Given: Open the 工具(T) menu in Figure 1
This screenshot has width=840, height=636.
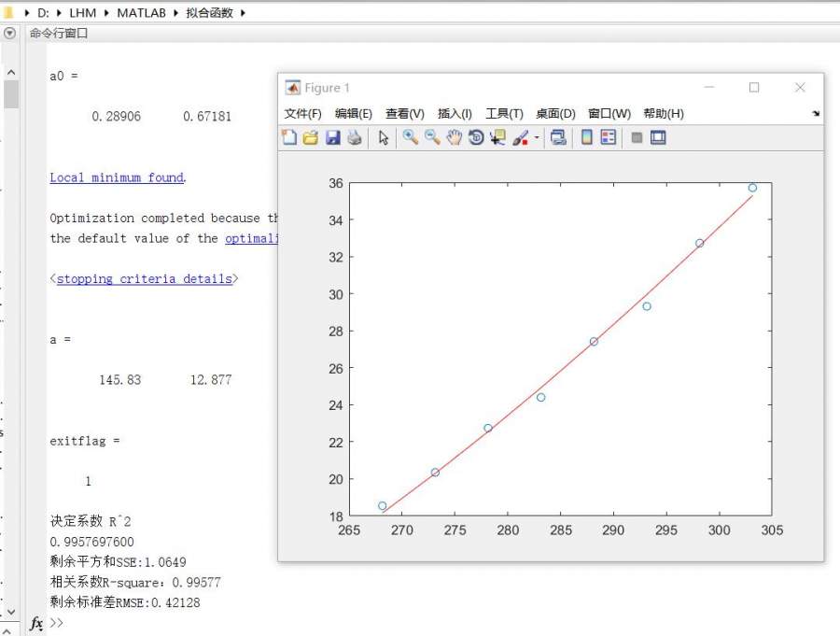Looking at the screenshot, I should 504,113.
